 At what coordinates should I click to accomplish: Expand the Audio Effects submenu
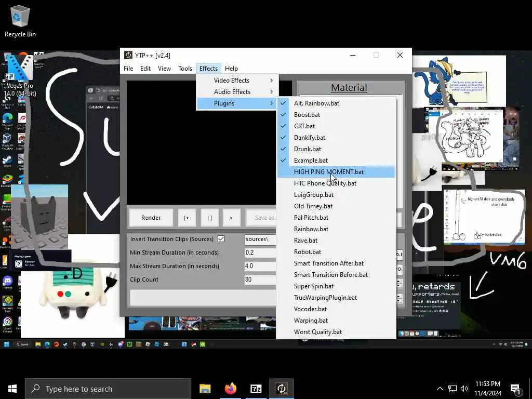tap(237, 92)
